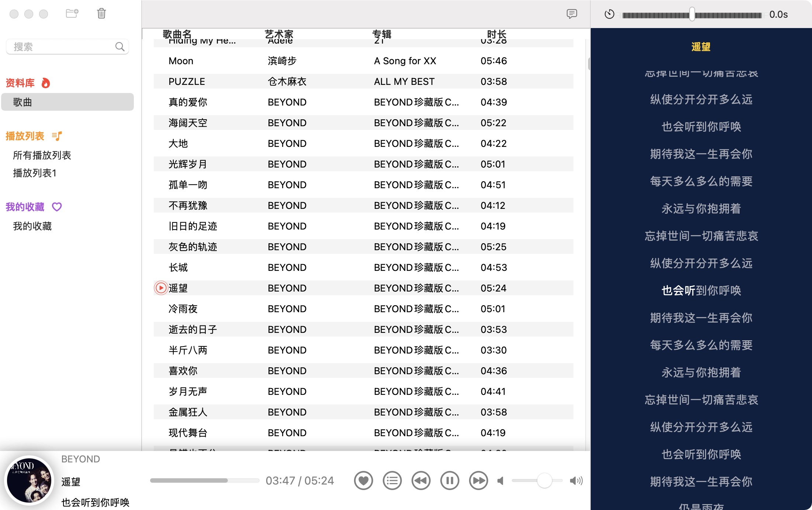Click the magnifier search icon

(x=120, y=46)
